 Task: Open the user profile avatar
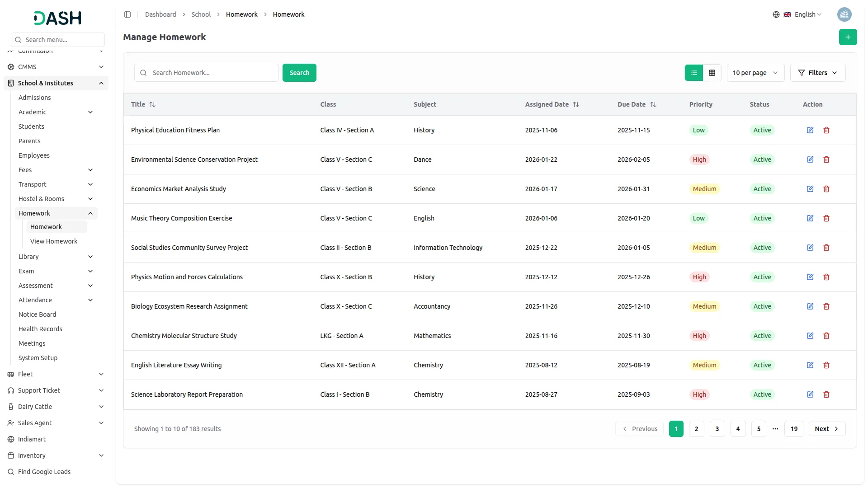[x=844, y=14]
